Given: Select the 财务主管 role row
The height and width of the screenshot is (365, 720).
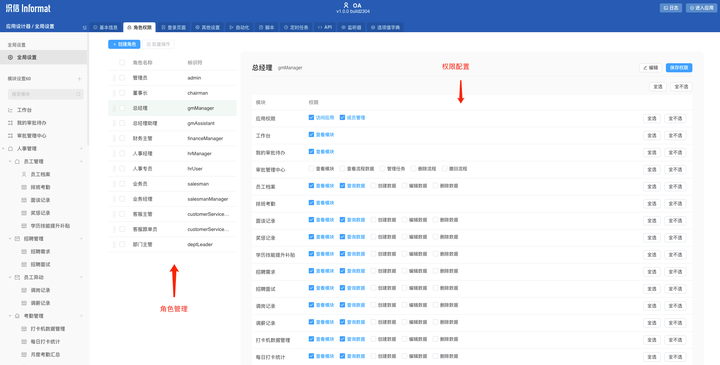Looking at the screenshot, I should coord(173,138).
